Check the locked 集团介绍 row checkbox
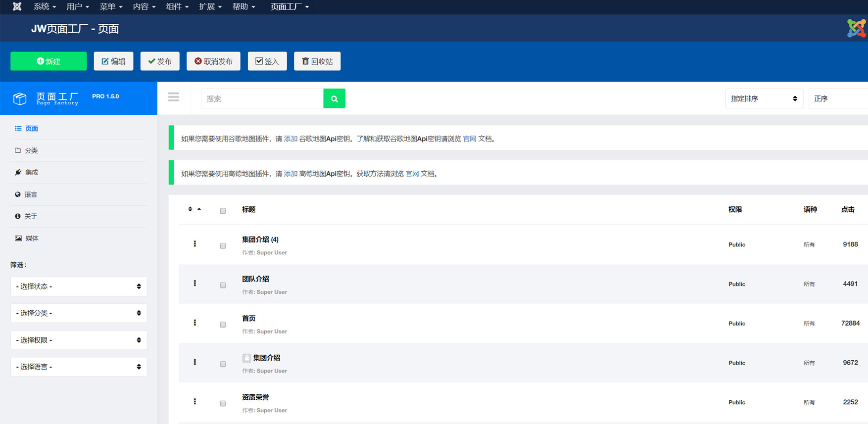The height and width of the screenshot is (424, 868). (x=223, y=364)
